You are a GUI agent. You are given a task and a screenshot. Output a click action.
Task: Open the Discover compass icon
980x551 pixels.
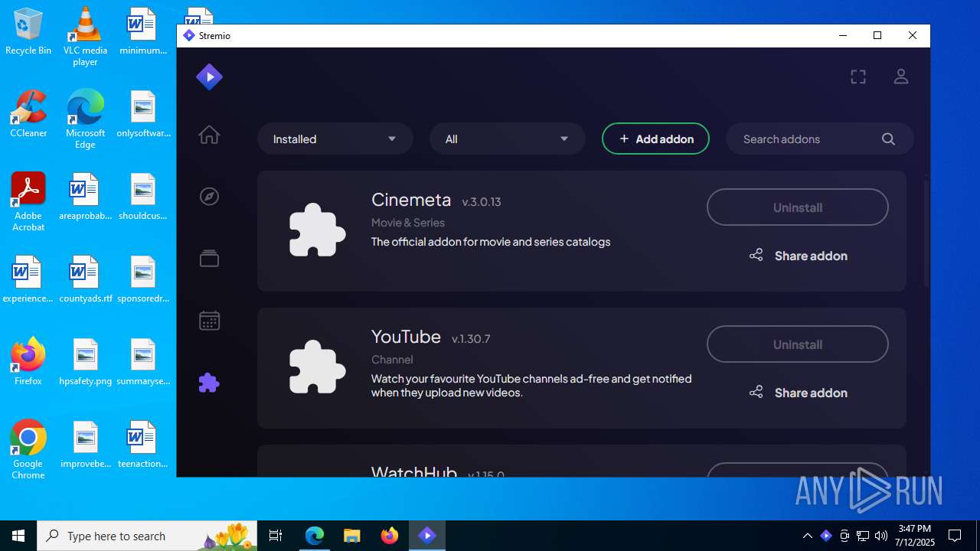point(209,197)
